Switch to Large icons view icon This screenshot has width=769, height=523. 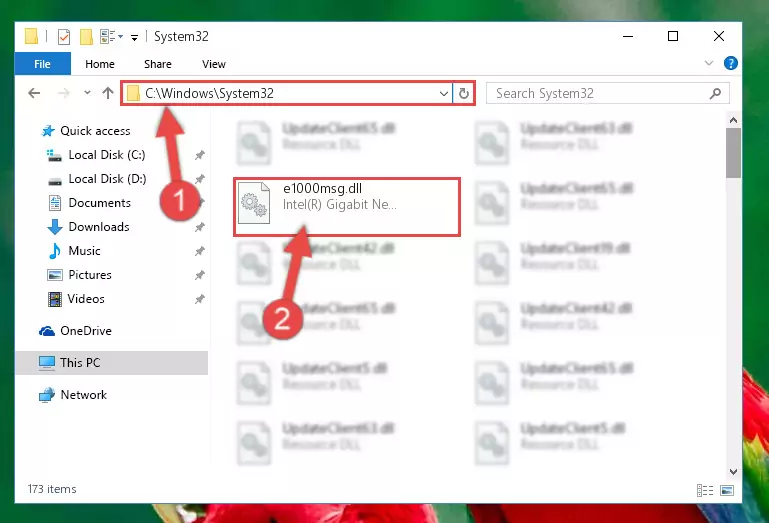727,490
